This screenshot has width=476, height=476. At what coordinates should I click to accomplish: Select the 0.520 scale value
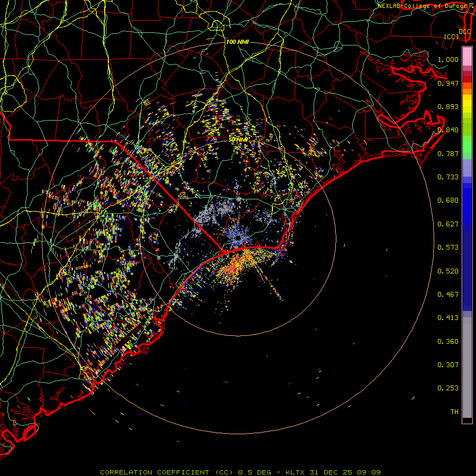[x=448, y=271]
